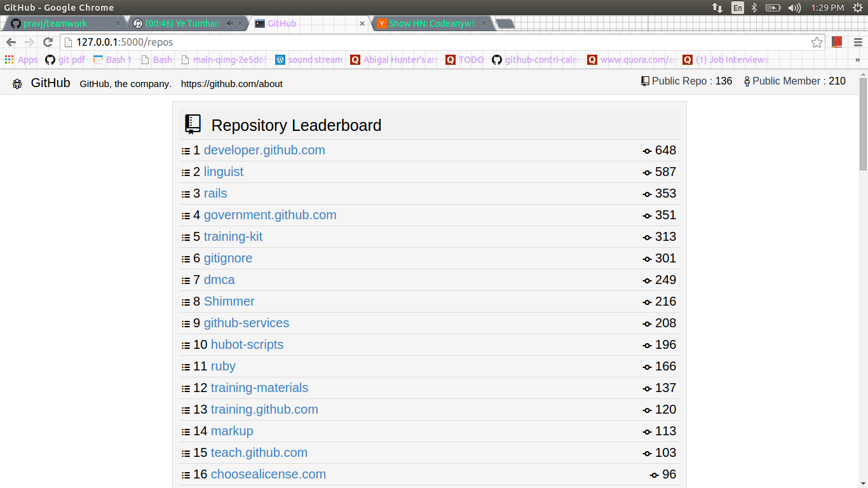Open the TODO bookmark
This screenshot has width=868, height=488.
[x=465, y=60]
